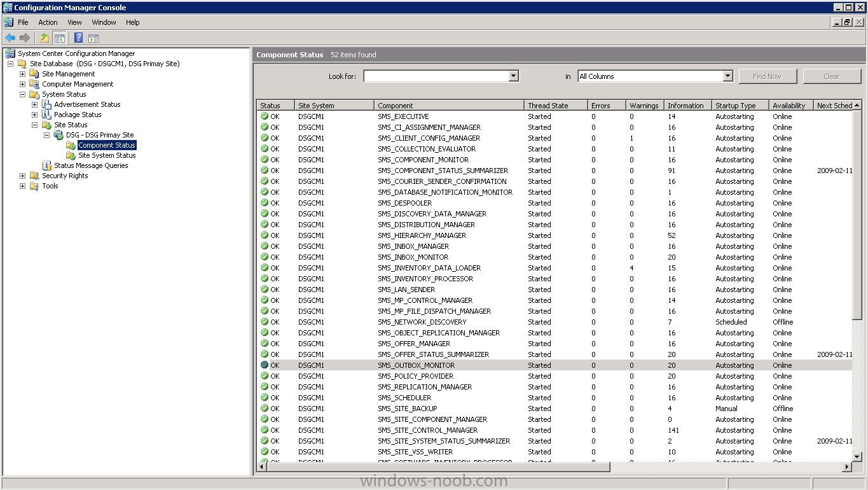Open the Action menu
The height and width of the screenshot is (490, 868).
point(48,22)
